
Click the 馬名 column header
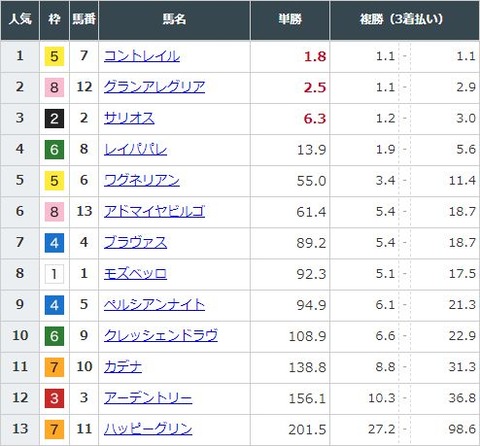point(174,19)
